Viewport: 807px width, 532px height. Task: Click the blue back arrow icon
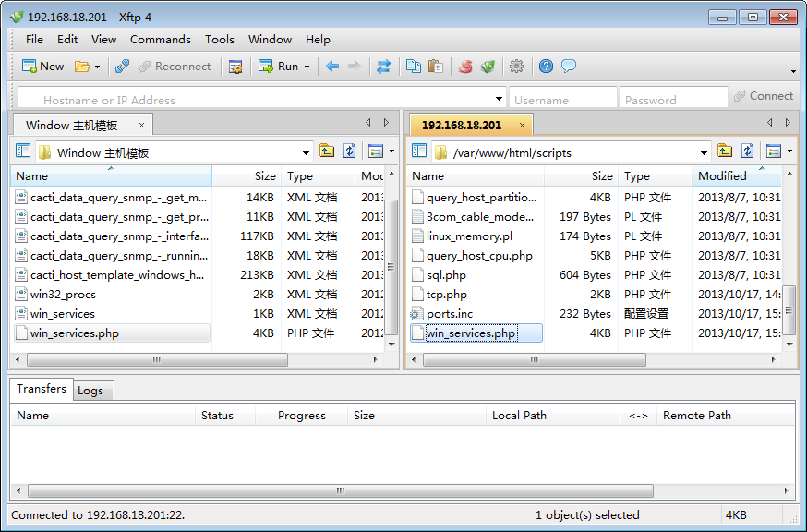[x=332, y=66]
